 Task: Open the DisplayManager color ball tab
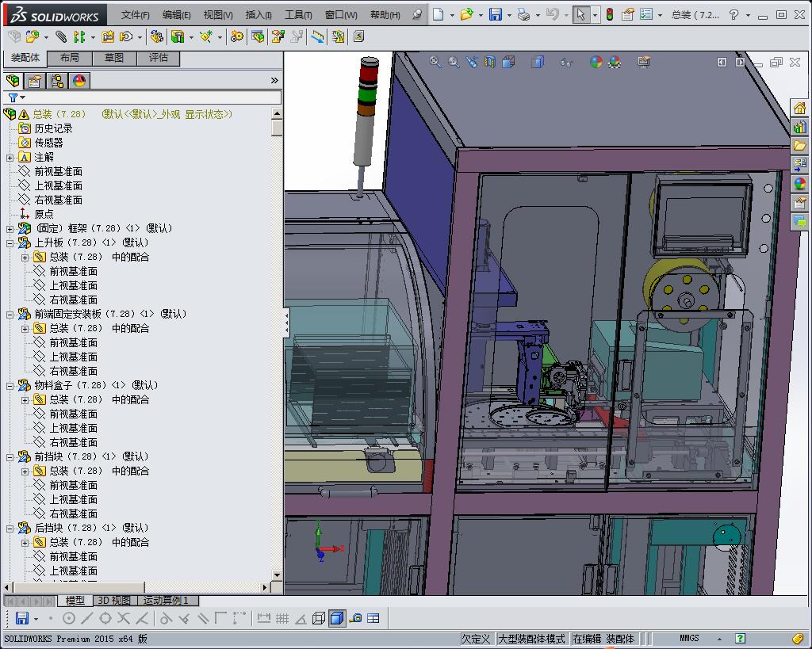click(x=79, y=81)
